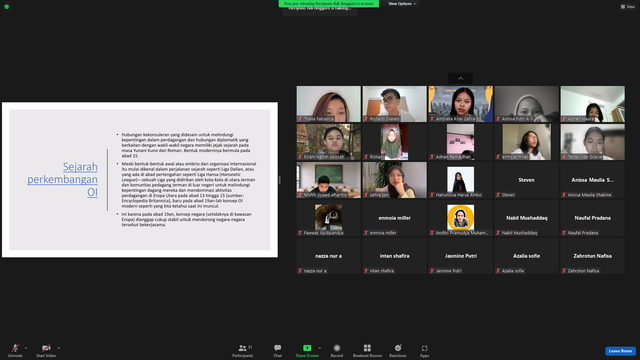Select Fawwaz Apdipandya's video tile
Screen dimensions: 640x360
click(x=329, y=218)
